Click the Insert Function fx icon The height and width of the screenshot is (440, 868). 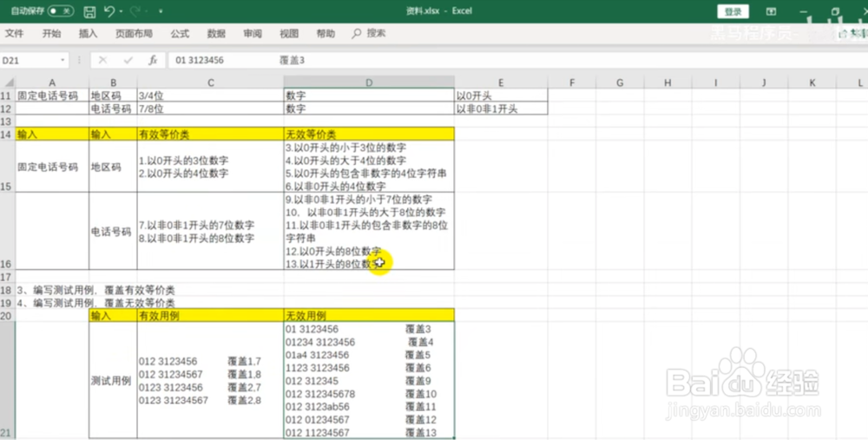click(153, 61)
